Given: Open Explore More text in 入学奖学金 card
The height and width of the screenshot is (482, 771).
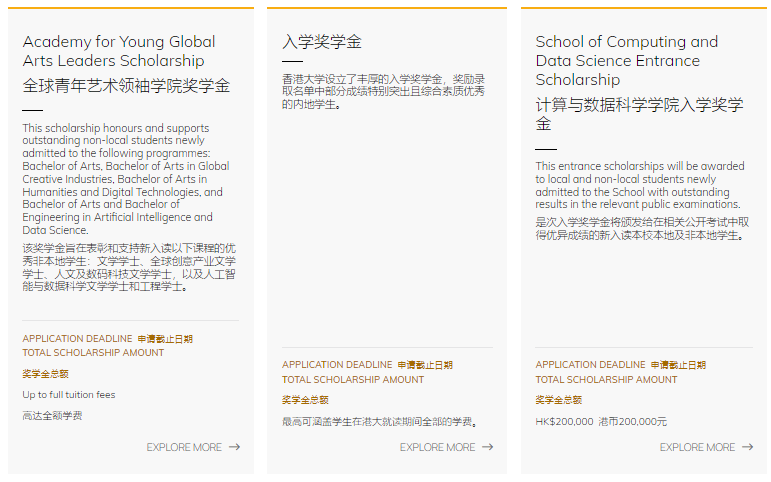Looking at the screenshot, I should pyautogui.click(x=437, y=447).
